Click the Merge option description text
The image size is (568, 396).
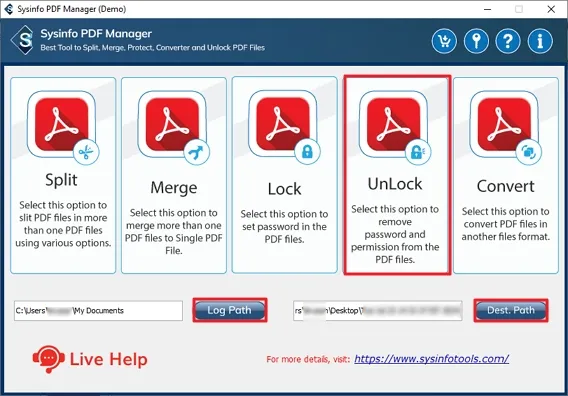[174, 232]
